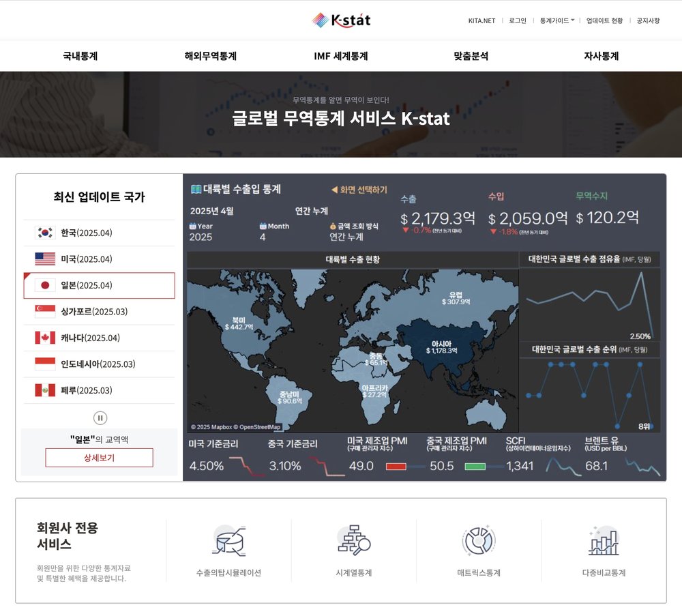
Task: Click the 시계열통계 label
Action: [x=353, y=573]
